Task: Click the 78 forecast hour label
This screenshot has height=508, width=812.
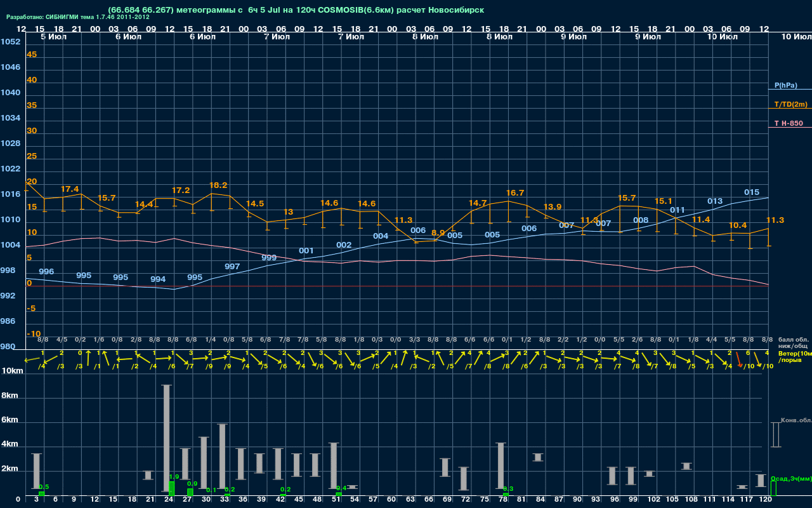Action: pos(502,500)
